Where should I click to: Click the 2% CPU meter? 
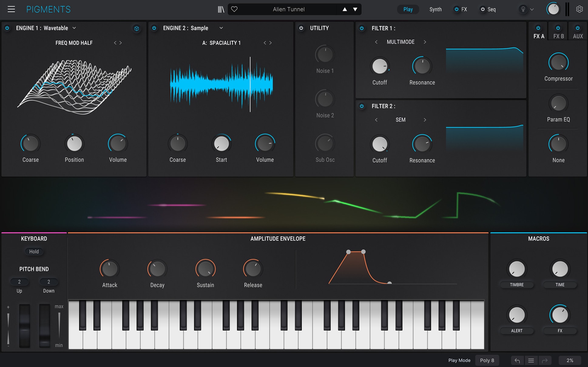570,360
